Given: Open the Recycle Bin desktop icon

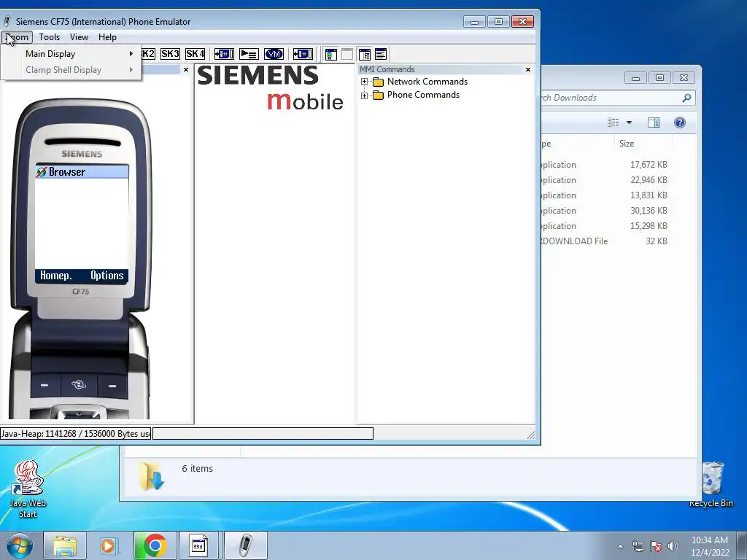Looking at the screenshot, I should [711, 484].
